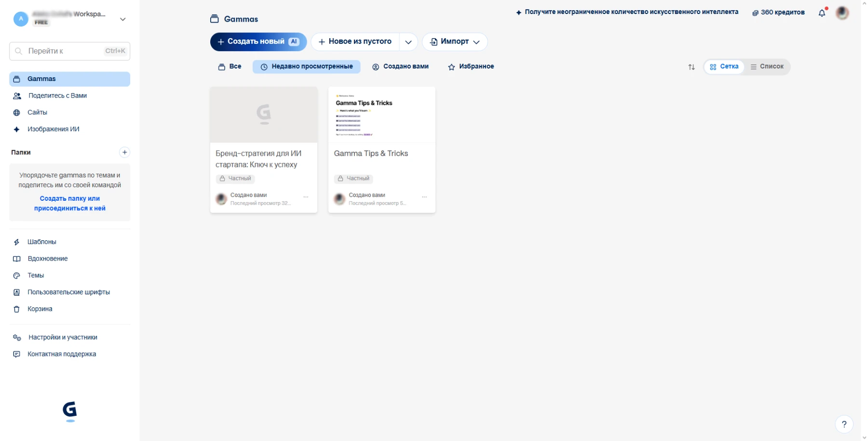Add a new folder with plus icon
Image resolution: width=868 pixels, height=441 pixels.
pos(124,152)
